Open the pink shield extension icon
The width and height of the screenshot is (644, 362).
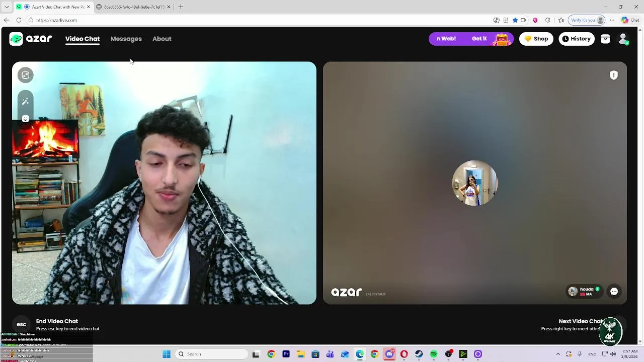coord(535,20)
